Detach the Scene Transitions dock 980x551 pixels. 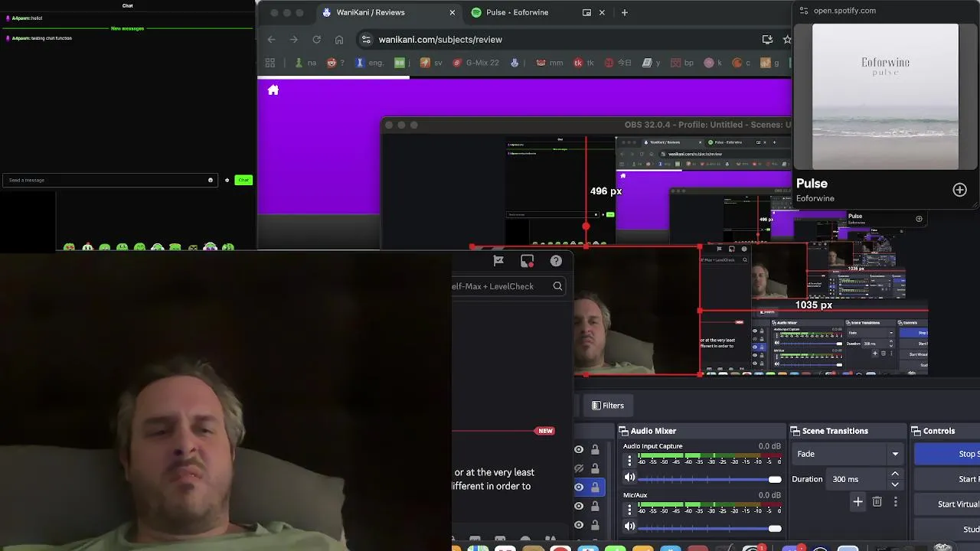point(795,431)
